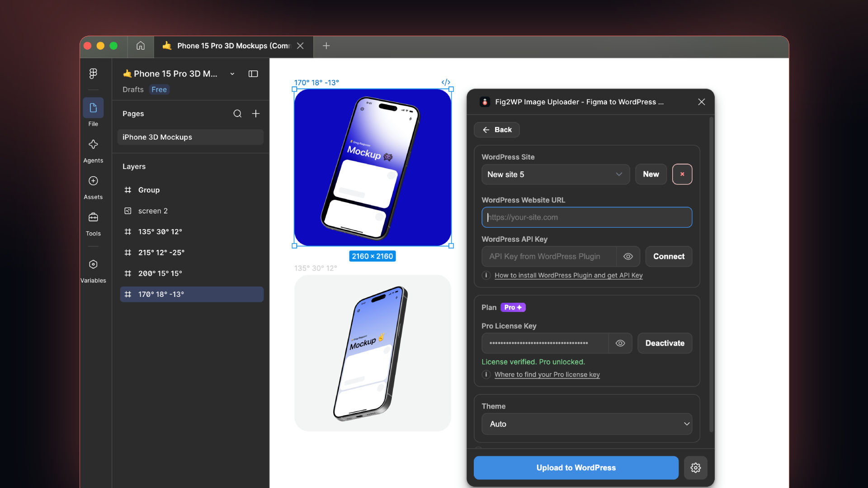Viewport: 868px width, 488px height.
Task: Click Upload to WordPress
Action: 576,468
